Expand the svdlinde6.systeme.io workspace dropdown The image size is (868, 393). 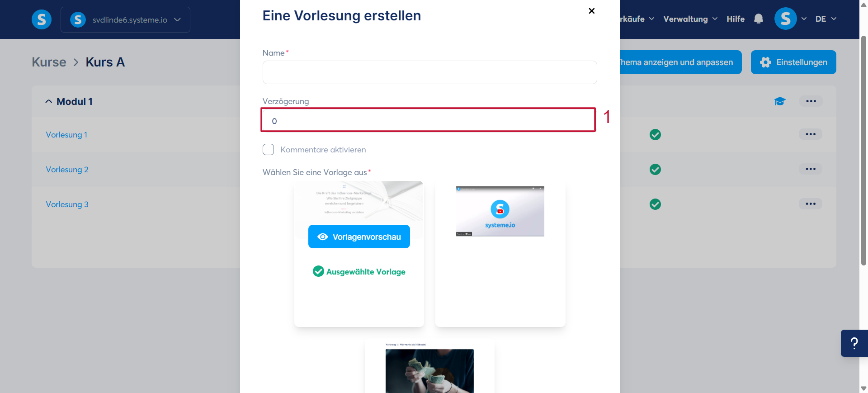point(125,19)
